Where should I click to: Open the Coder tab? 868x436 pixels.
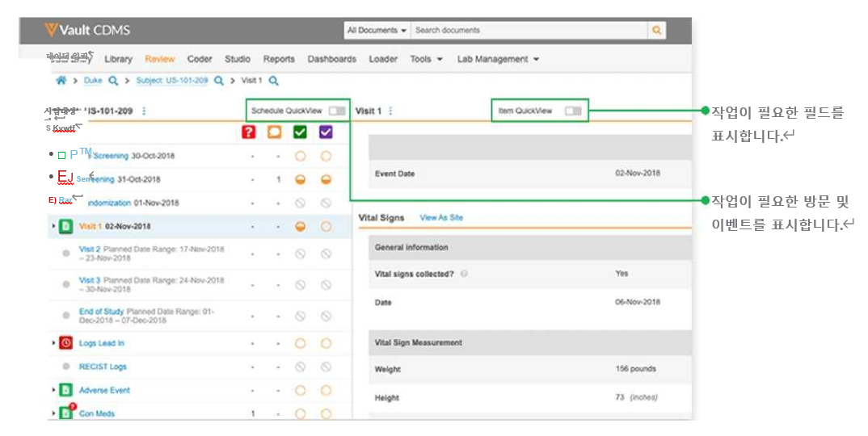(x=200, y=59)
